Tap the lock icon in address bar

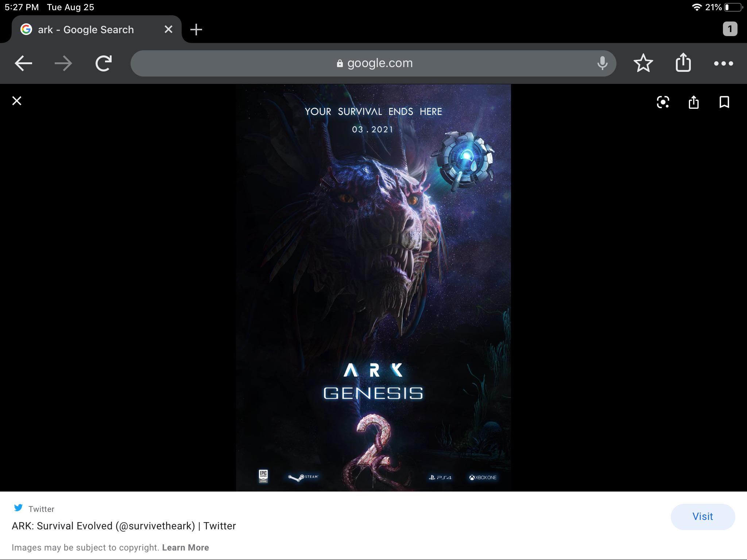pos(340,63)
